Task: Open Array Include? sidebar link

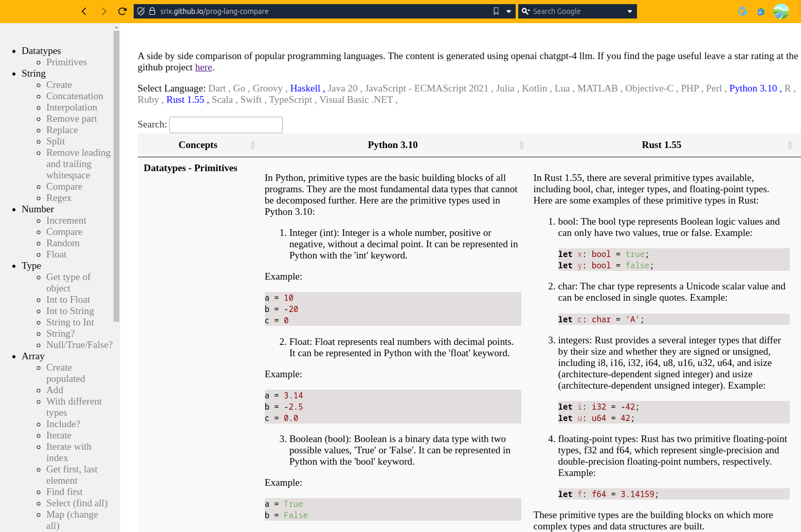Action: tap(63, 424)
